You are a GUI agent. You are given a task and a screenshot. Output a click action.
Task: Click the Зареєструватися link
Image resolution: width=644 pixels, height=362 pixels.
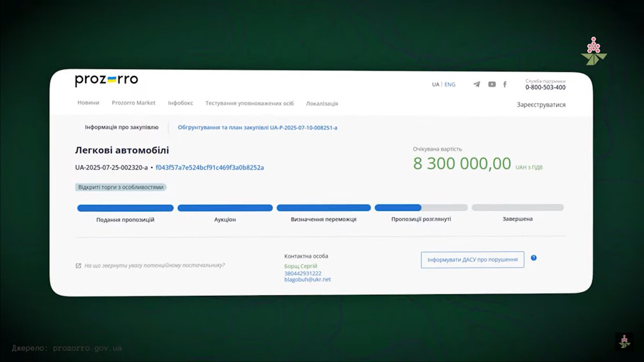tap(541, 105)
